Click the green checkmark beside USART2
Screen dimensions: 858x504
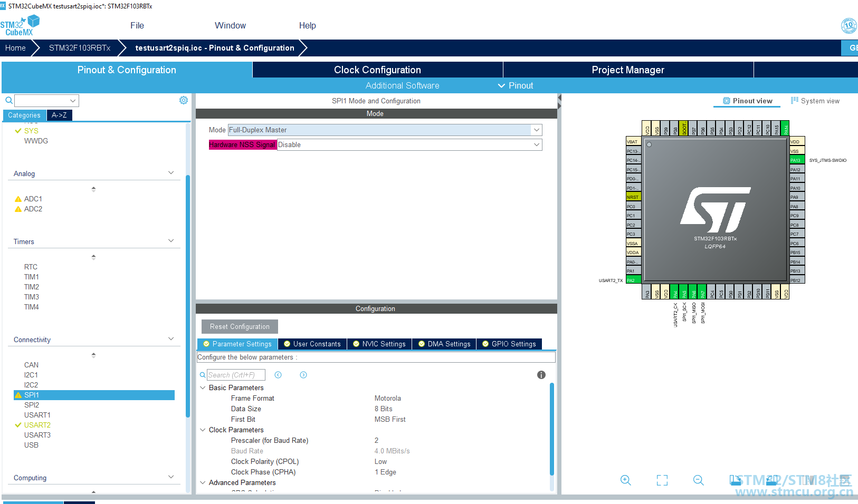coord(18,425)
